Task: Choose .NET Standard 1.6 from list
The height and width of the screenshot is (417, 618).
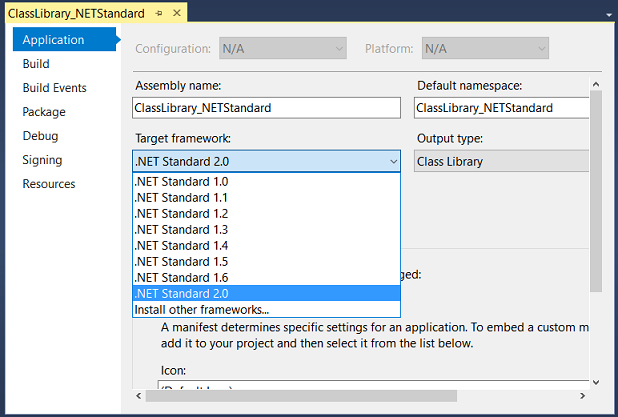Action: click(266, 277)
